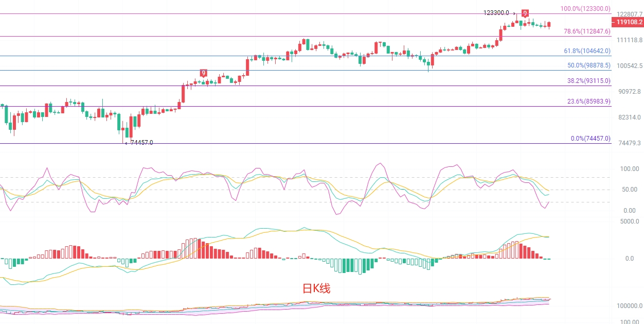Viewport: 644px width, 324px height.
Task: Select the current price tag 119108.2
Action: [x=628, y=22]
